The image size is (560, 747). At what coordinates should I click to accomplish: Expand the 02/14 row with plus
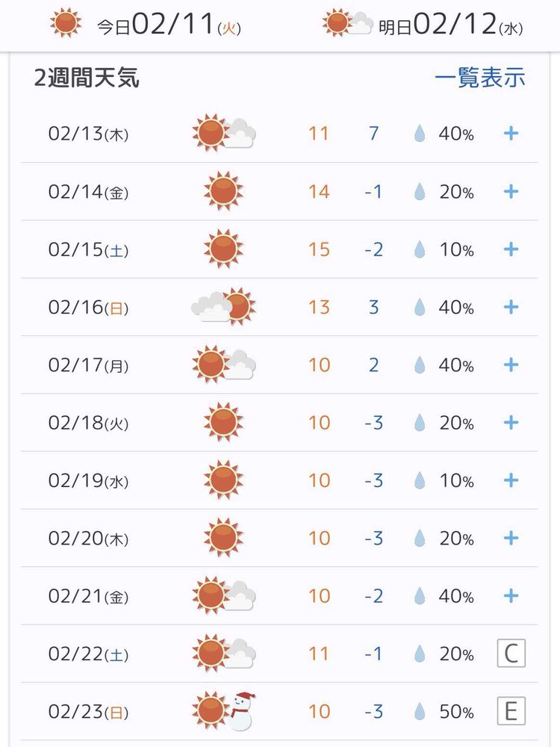(x=511, y=192)
